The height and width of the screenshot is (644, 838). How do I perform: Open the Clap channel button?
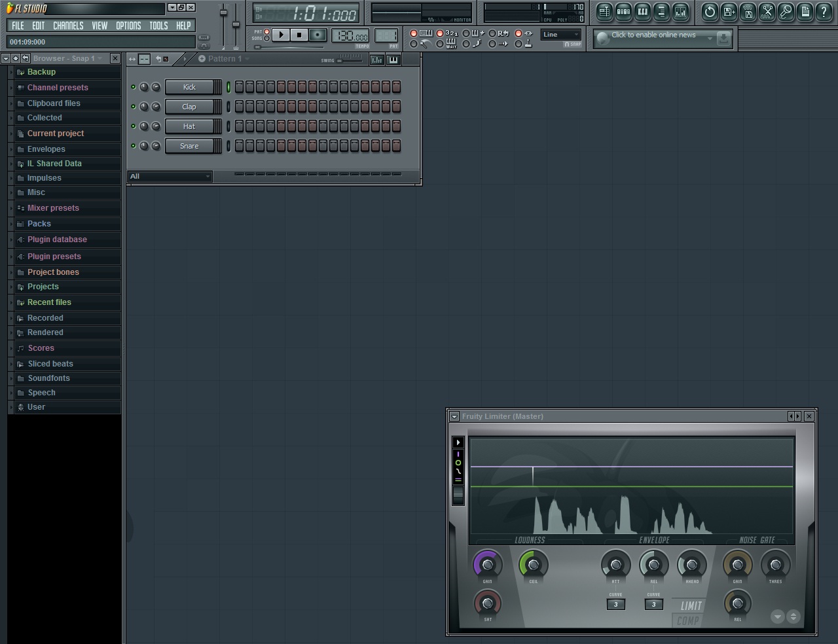pos(189,107)
